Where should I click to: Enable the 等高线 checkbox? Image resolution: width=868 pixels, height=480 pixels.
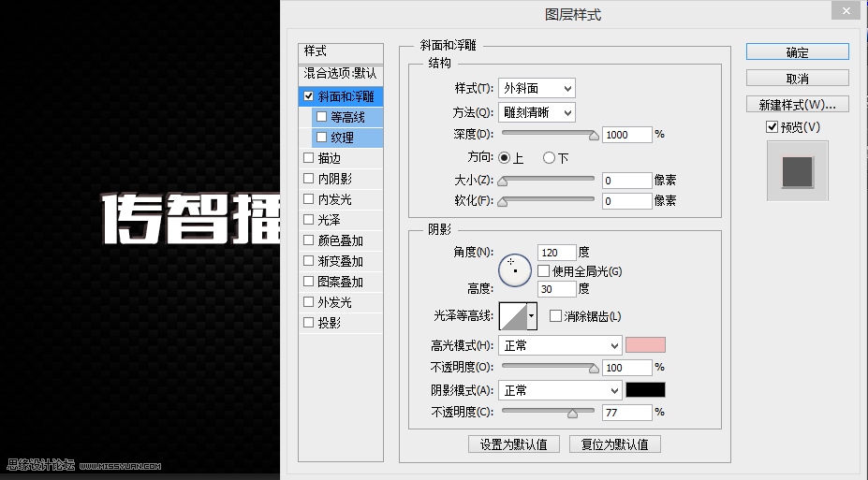click(x=321, y=117)
